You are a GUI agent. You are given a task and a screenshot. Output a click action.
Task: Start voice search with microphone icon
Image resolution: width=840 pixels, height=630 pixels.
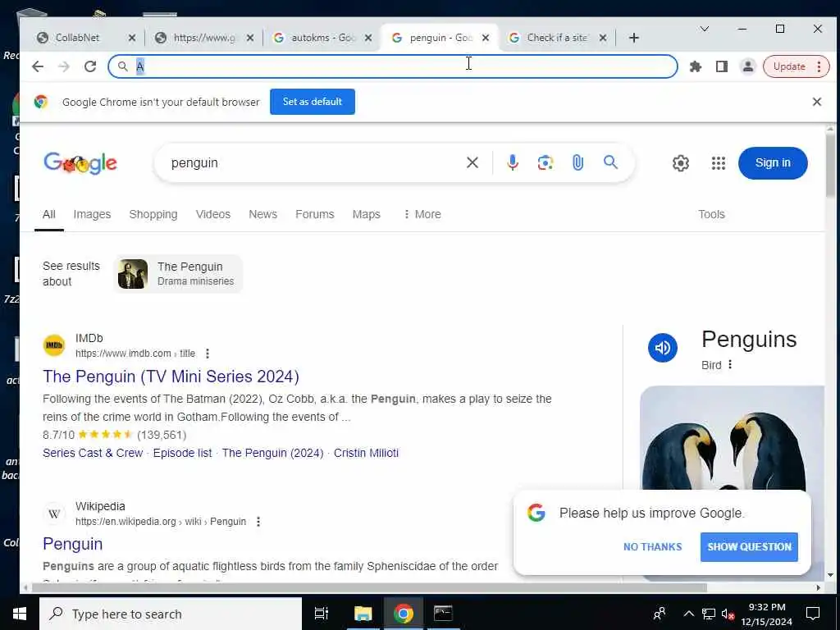click(513, 162)
